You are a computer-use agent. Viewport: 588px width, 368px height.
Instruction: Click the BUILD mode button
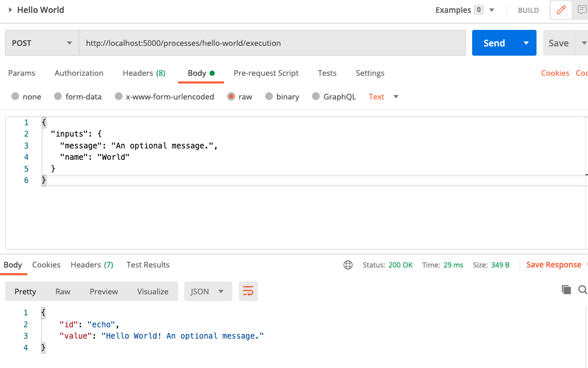(528, 10)
